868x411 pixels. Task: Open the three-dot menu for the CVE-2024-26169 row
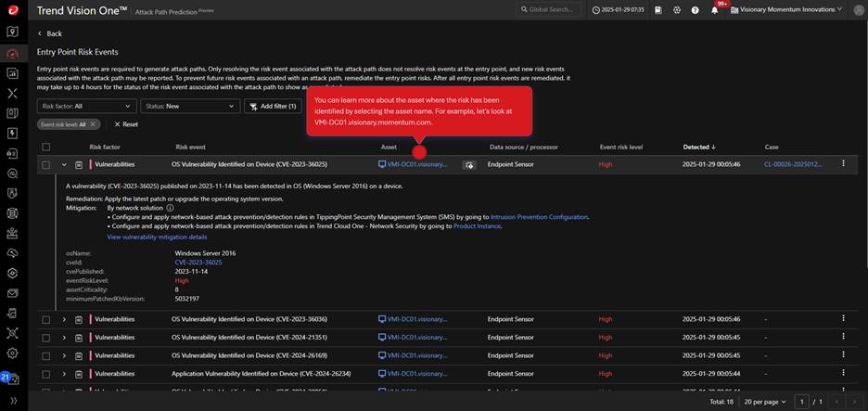[843, 354]
